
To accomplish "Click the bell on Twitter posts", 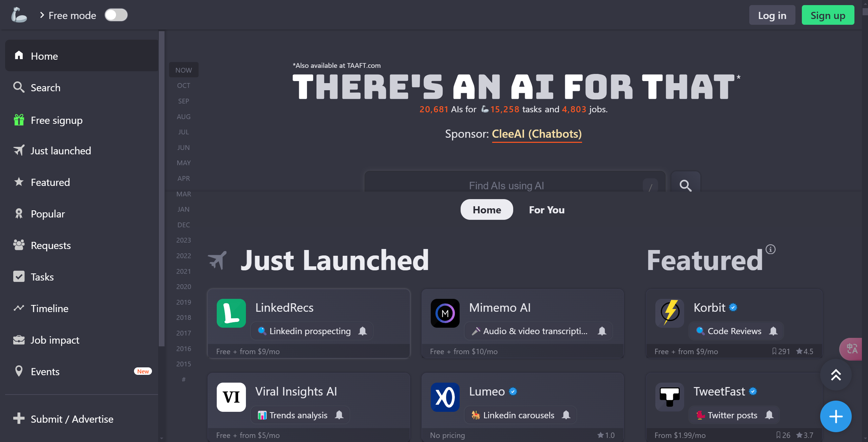I will (769, 415).
